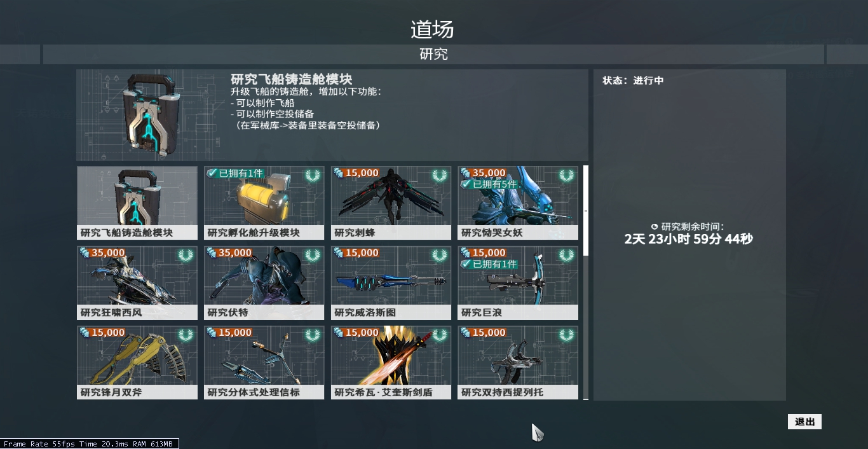The width and height of the screenshot is (868, 449).
Task: Select the 研究狂啸西风 research tile
Action: [x=137, y=283]
